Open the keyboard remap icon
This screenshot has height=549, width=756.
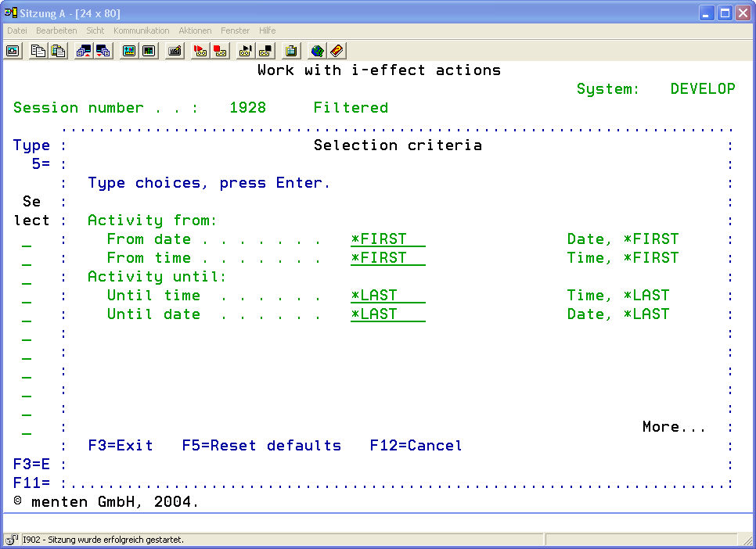[175, 51]
